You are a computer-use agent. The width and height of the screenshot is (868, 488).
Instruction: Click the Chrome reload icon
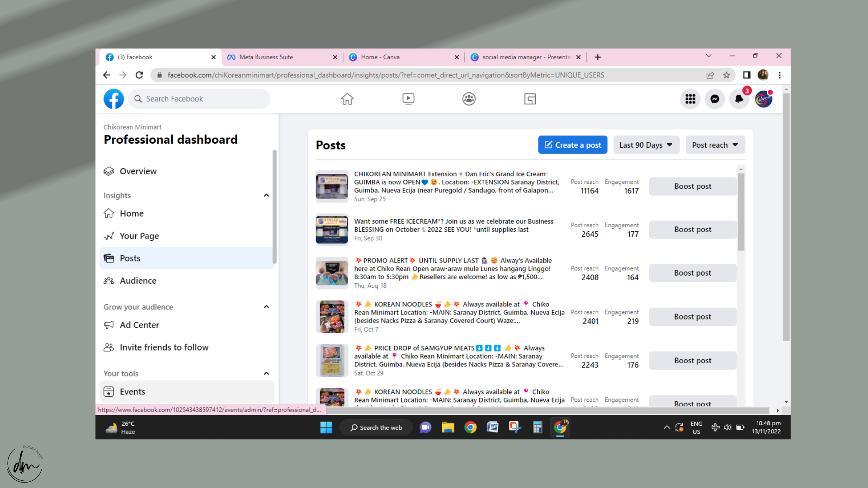point(139,75)
